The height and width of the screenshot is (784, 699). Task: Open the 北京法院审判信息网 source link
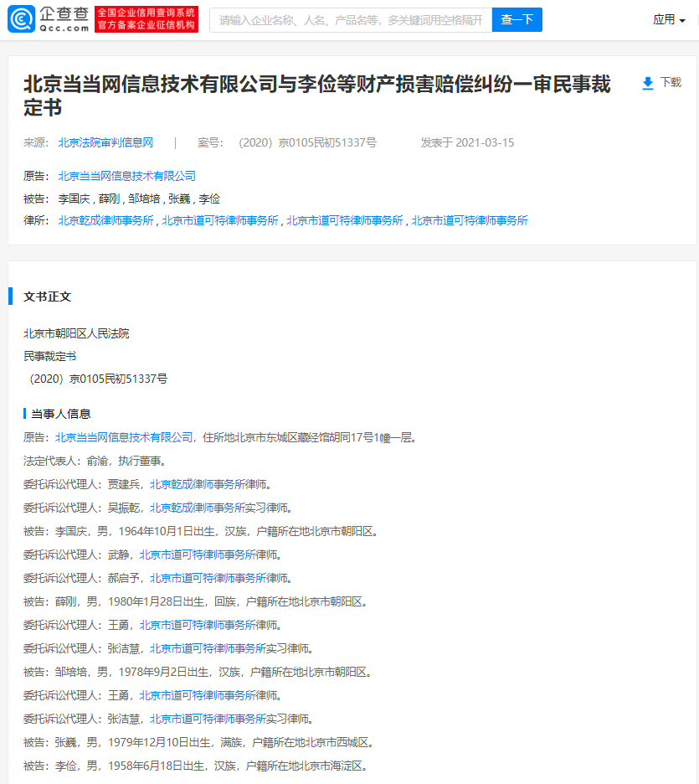[x=106, y=142]
